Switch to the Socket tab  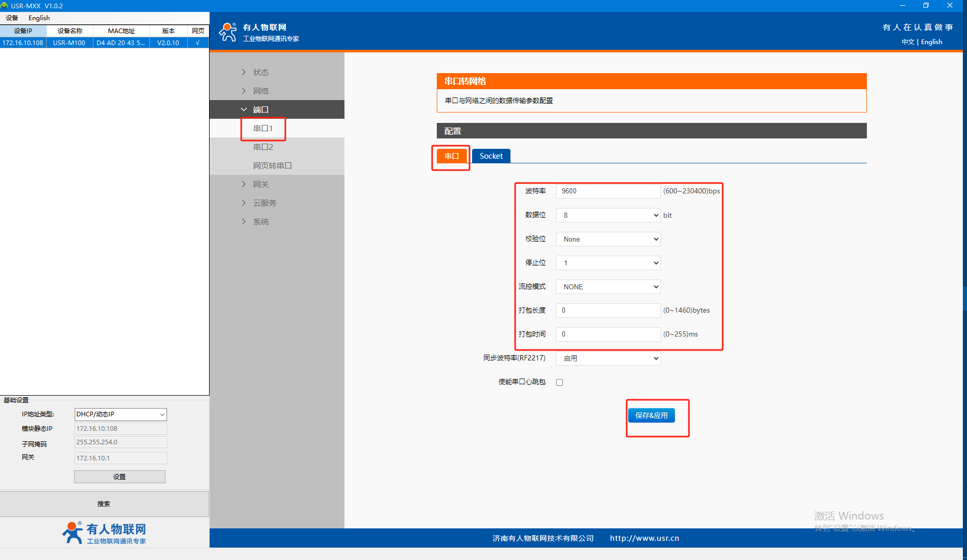coord(491,156)
